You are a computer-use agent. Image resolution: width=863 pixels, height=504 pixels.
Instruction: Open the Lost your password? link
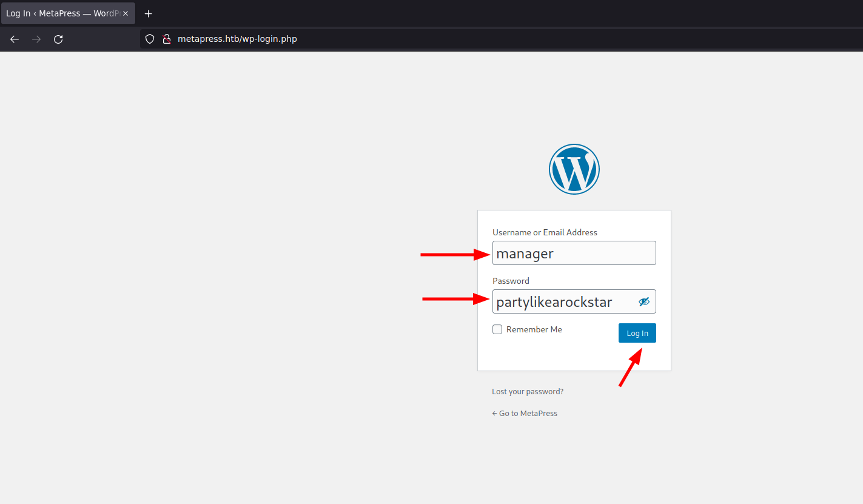pyautogui.click(x=528, y=392)
